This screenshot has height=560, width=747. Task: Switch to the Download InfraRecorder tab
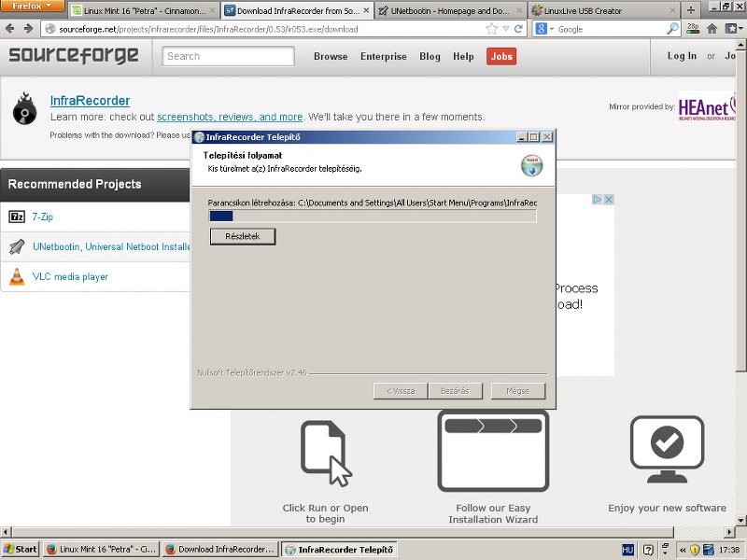[x=297, y=10]
